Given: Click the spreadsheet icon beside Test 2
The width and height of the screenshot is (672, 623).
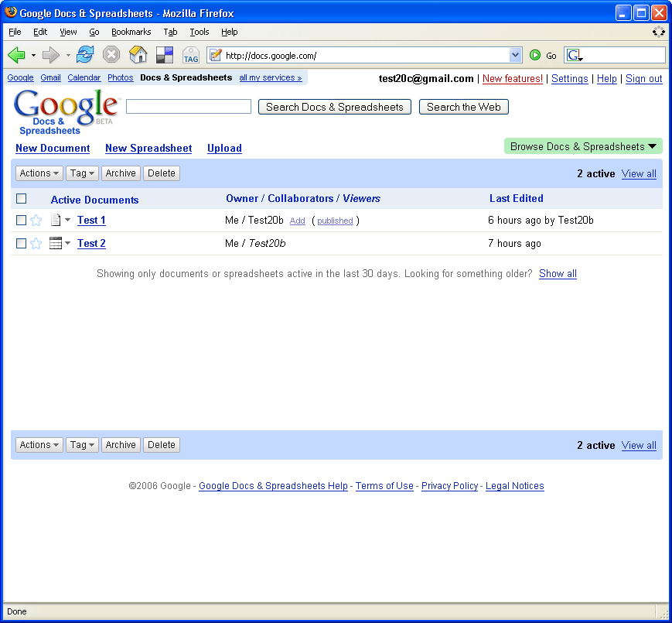Looking at the screenshot, I should point(56,243).
